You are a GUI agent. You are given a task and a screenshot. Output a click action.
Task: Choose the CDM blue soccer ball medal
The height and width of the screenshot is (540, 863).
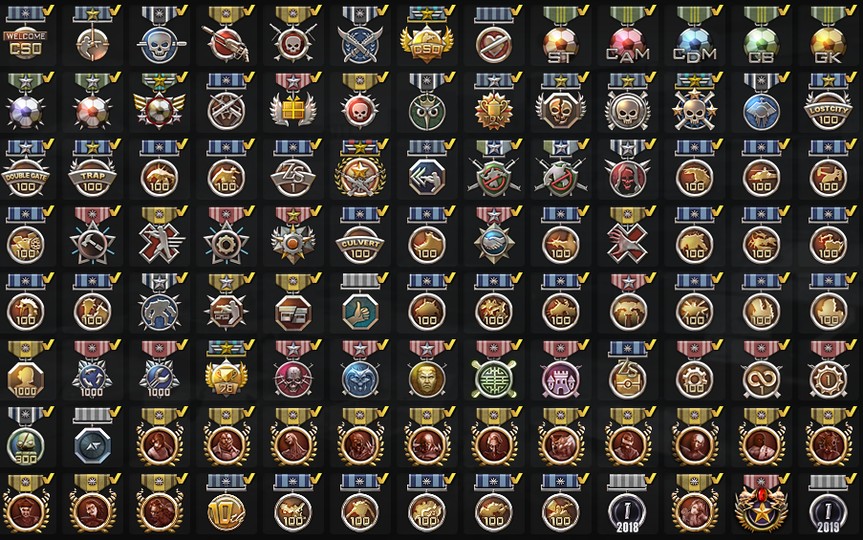[695, 35]
